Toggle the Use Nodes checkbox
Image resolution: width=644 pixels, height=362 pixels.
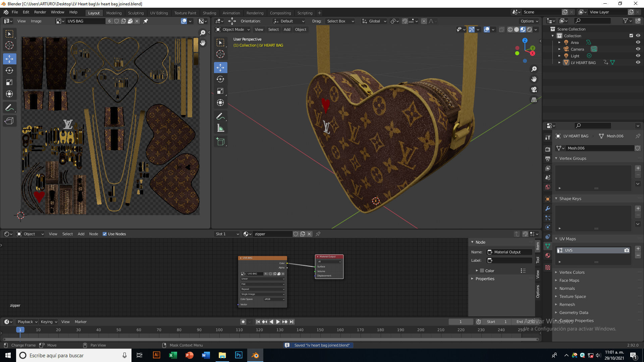click(x=105, y=234)
